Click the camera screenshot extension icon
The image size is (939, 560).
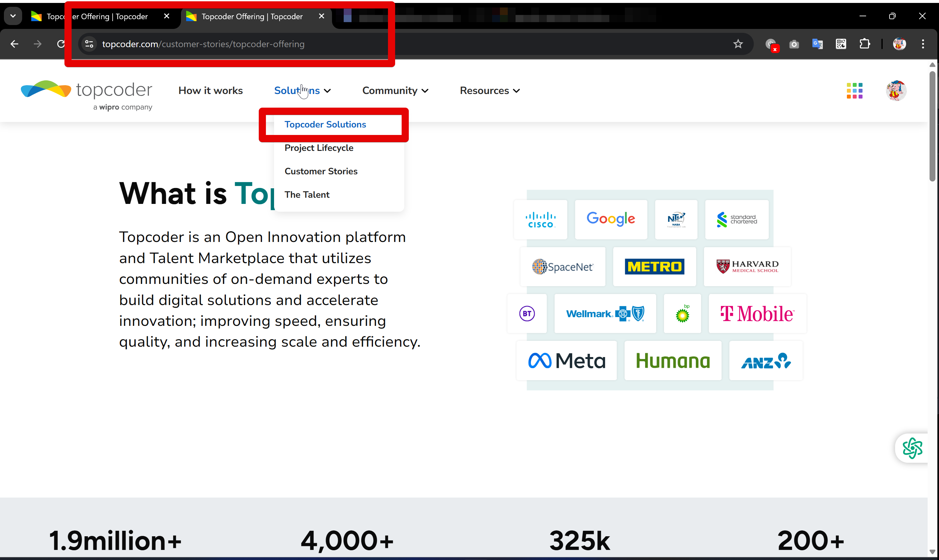click(x=794, y=44)
